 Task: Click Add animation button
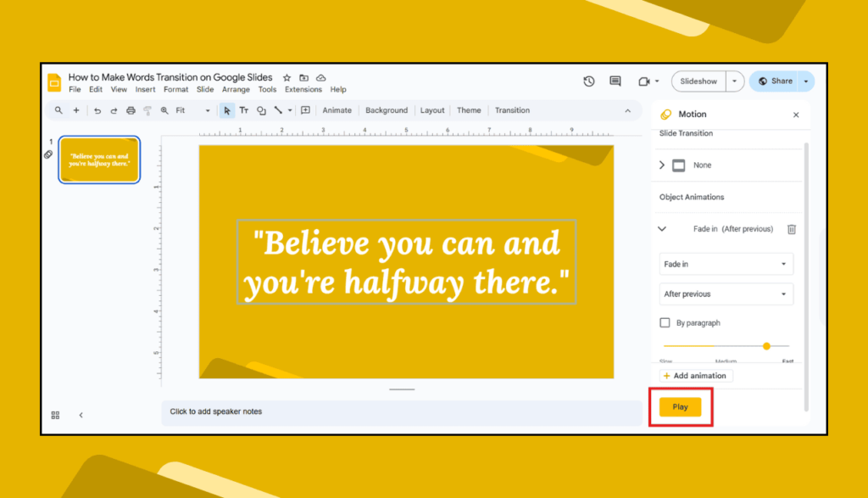click(695, 376)
